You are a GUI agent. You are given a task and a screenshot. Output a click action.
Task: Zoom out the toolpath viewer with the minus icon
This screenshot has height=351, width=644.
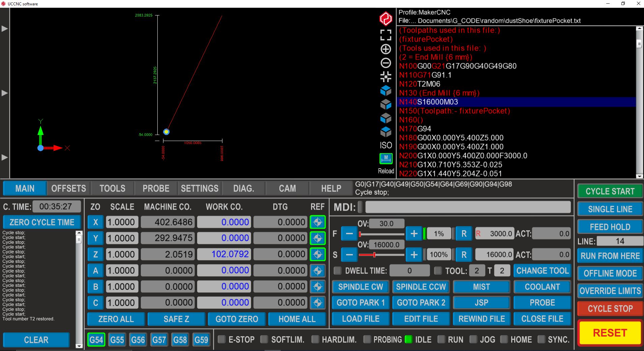click(x=386, y=63)
